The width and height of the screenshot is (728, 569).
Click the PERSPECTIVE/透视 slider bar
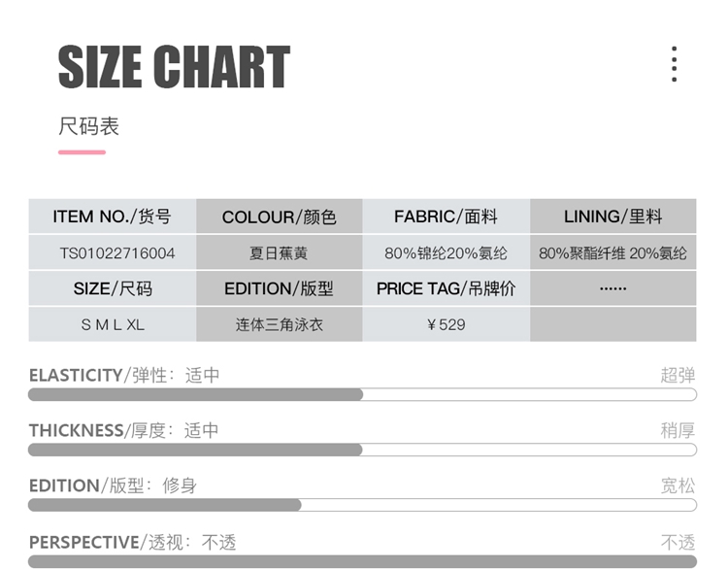click(x=362, y=560)
